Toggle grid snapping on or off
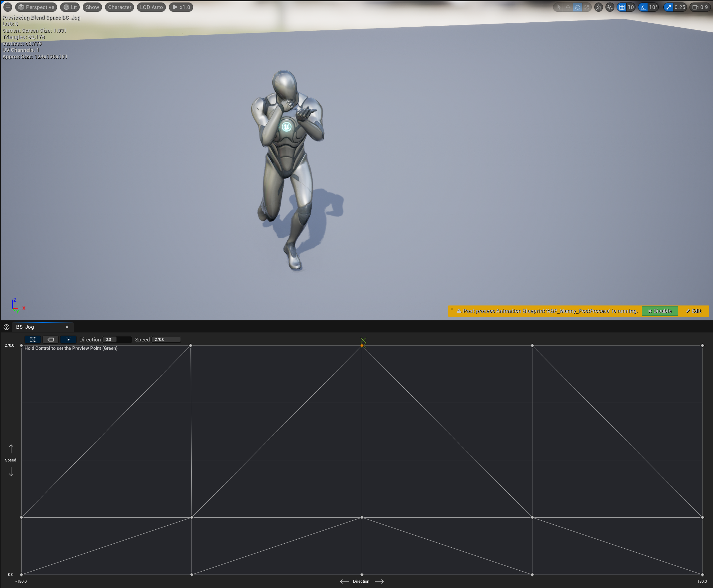The image size is (713, 588). point(622,7)
